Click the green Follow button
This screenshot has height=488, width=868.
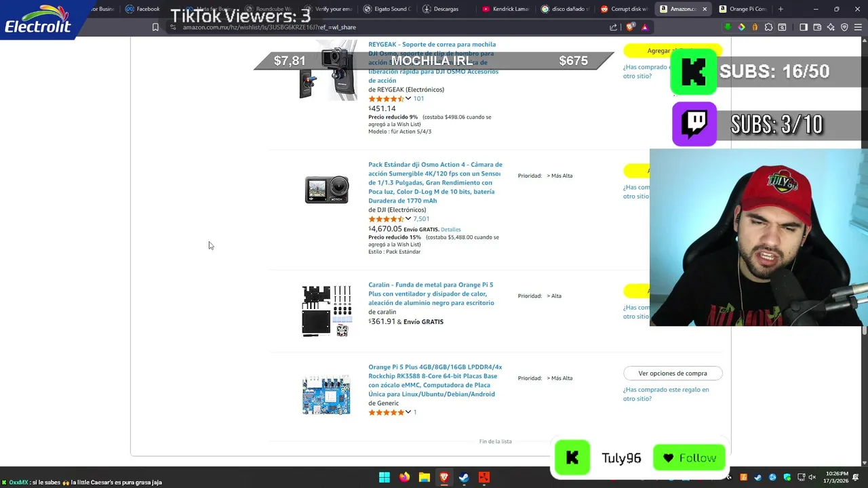689,458
